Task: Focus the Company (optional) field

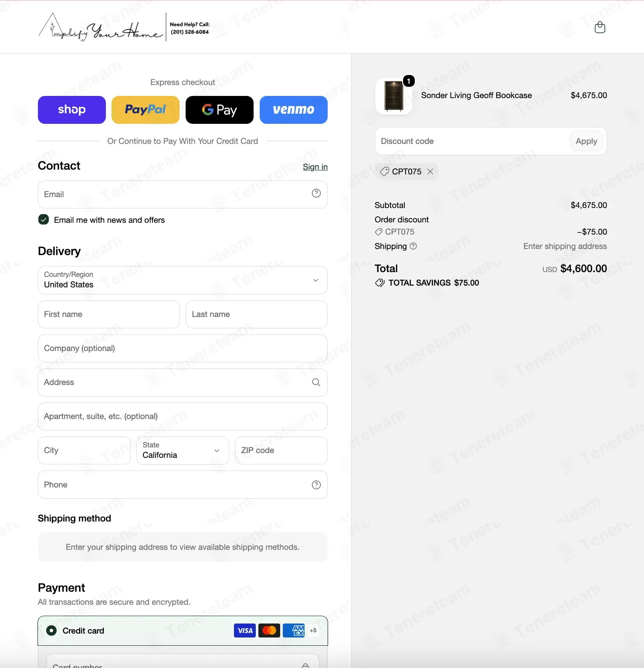Action: (x=183, y=348)
